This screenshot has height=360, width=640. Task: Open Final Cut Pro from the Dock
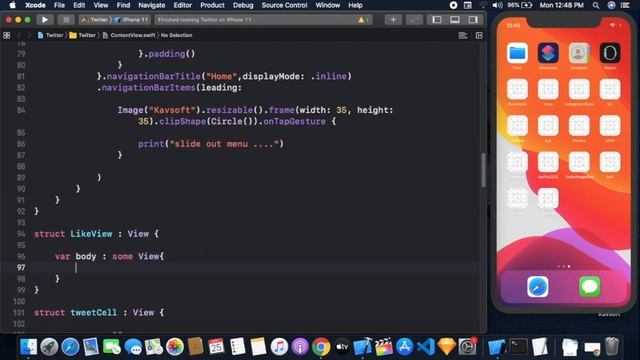tap(384, 347)
